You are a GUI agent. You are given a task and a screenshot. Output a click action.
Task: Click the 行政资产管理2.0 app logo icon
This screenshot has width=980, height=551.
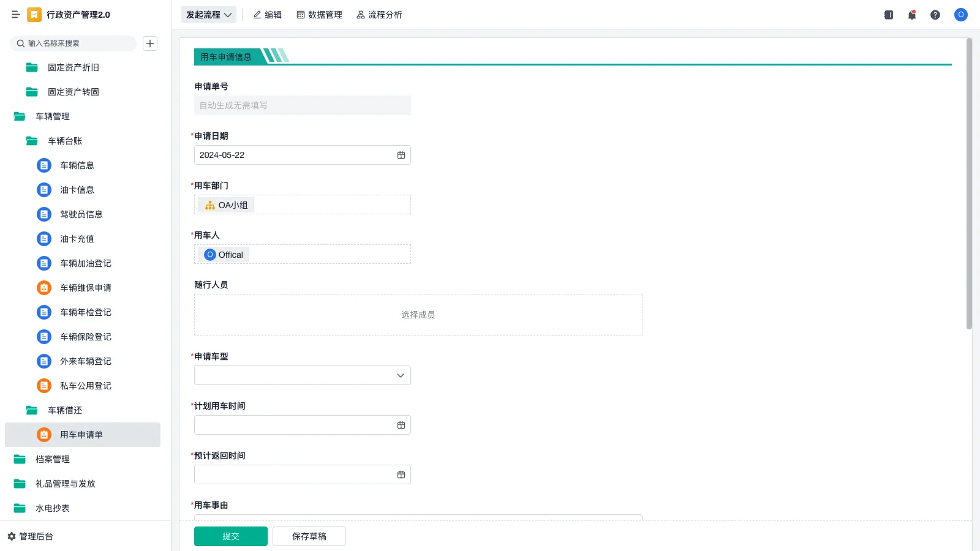click(x=34, y=15)
